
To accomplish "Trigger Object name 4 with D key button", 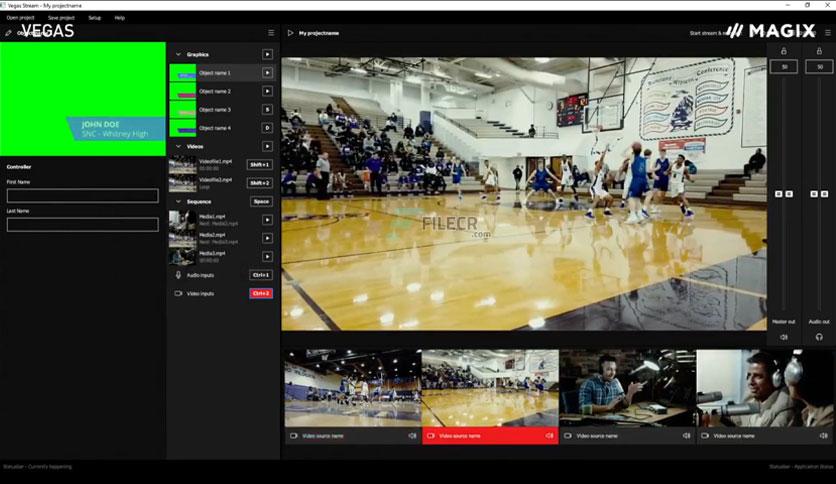I will [x=267, y=128].
